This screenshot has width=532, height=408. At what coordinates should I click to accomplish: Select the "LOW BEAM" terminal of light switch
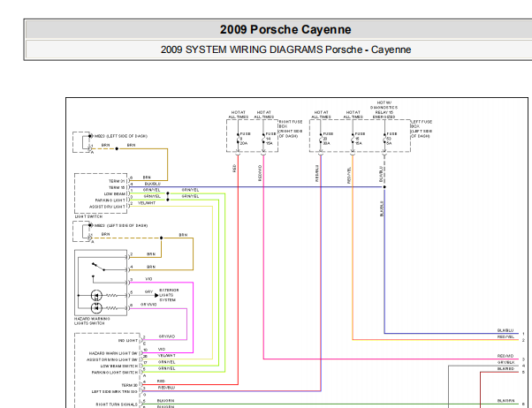pyautogui.click(x=115, y=194)
